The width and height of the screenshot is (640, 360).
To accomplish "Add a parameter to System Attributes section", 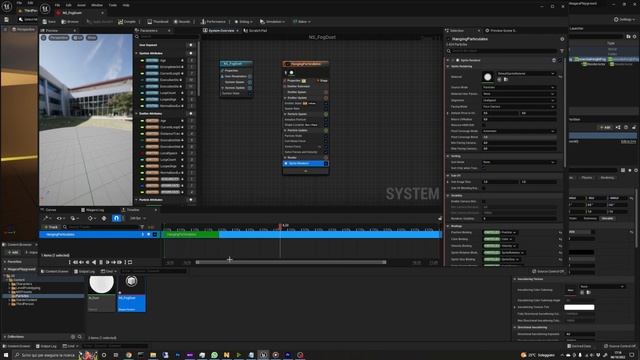I will 191,53.
